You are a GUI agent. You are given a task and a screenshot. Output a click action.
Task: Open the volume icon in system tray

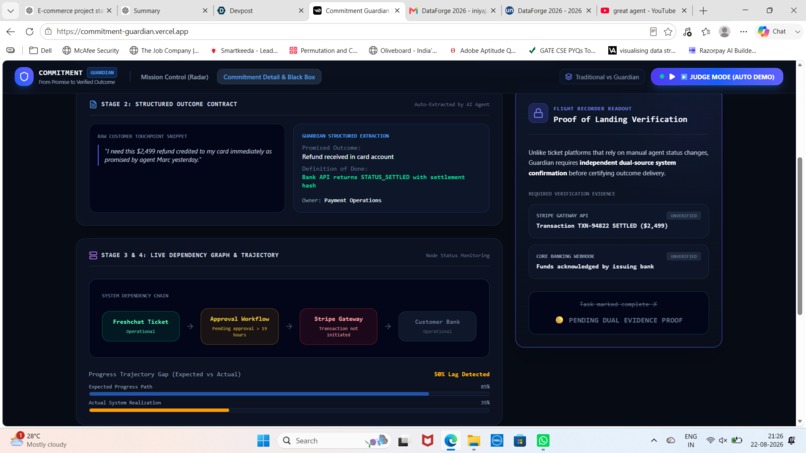point(723,440)
